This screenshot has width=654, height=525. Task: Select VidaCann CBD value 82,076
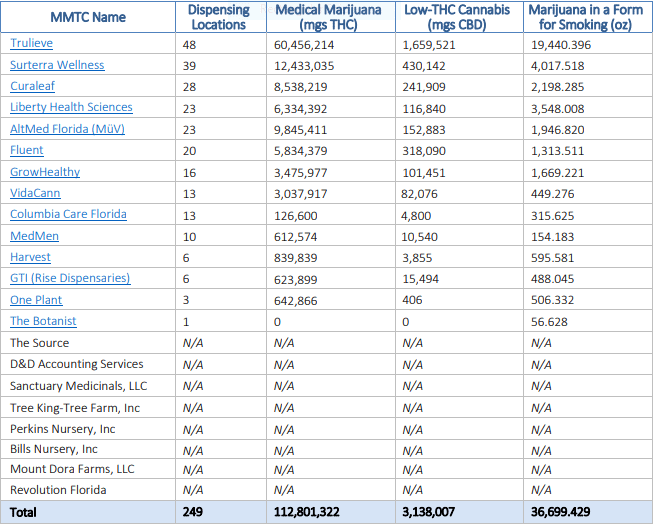pos(419,194)
